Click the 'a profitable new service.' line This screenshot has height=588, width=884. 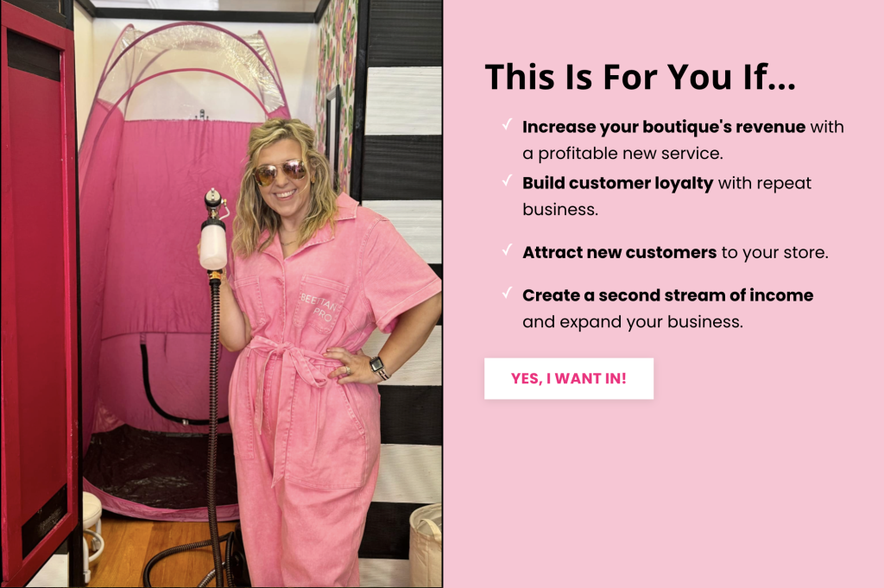coord(622,154)
